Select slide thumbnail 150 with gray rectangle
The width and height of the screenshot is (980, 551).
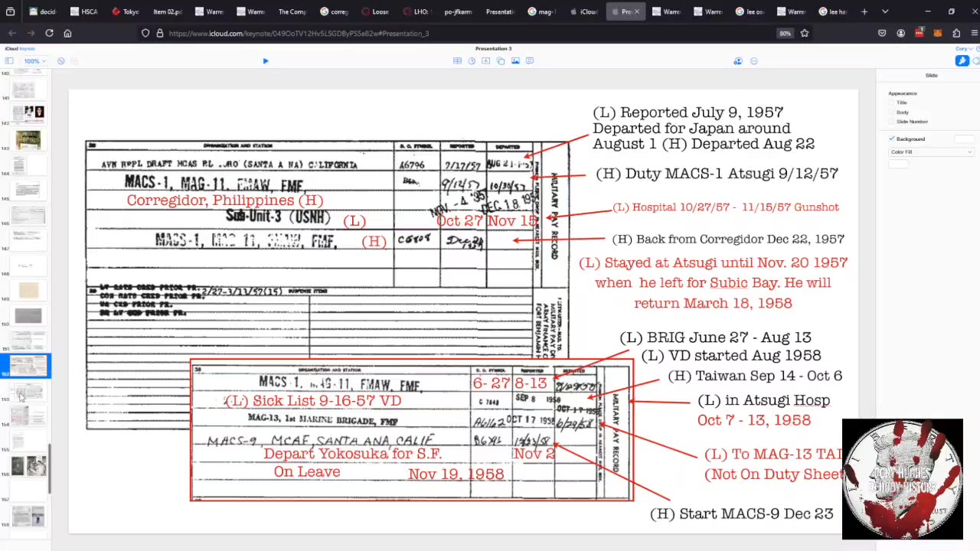tap(28, 315)
